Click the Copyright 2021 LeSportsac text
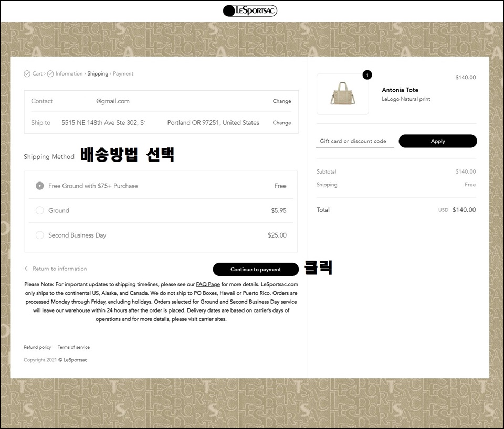This screenshot has width=504, height=429. pos(55,360)
